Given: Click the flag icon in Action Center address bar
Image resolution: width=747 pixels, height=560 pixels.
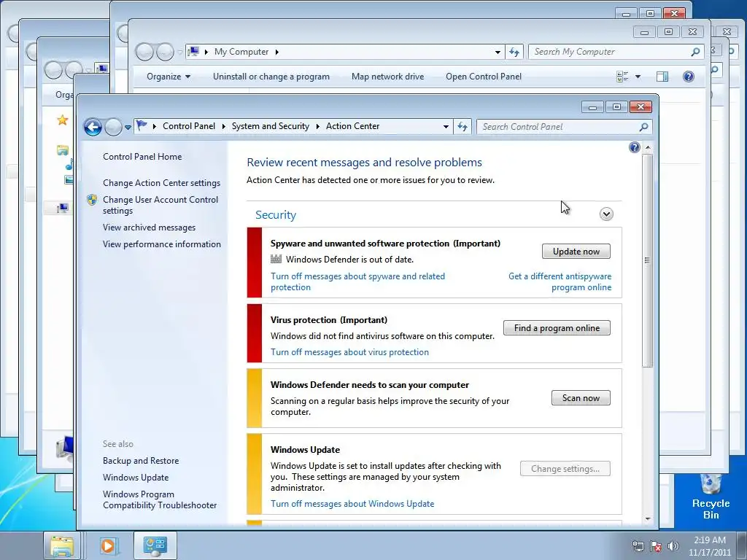Looking at the screenshot, I should (x=142, y=125).
